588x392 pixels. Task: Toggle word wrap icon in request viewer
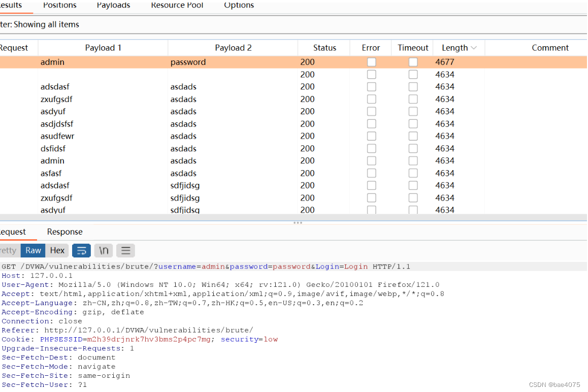[x=81, y=250]
